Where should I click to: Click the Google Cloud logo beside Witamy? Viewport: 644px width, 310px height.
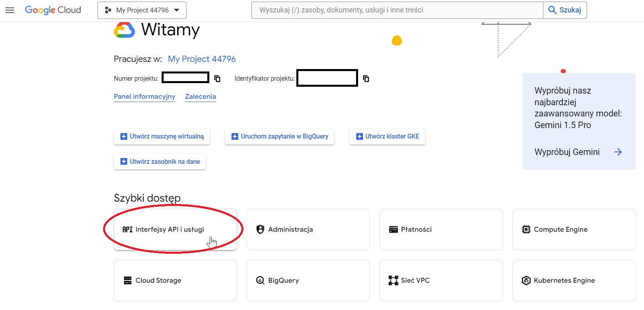coord(124,30)
